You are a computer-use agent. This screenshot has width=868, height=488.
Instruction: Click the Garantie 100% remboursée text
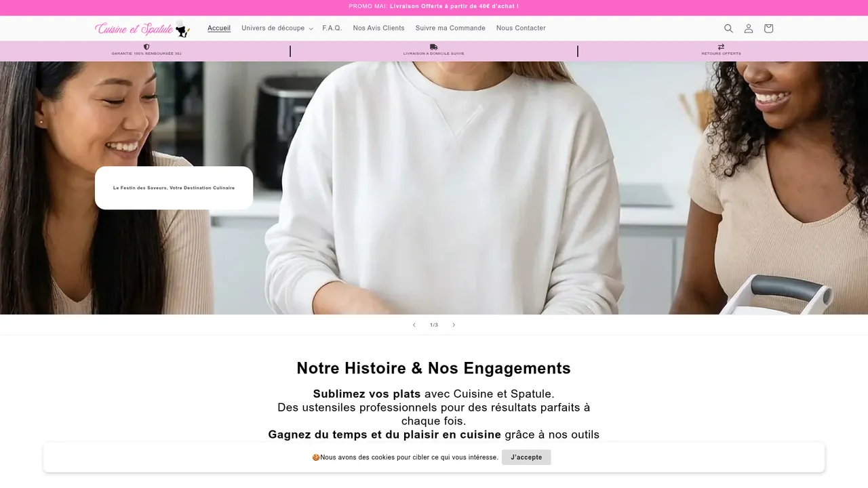click(x=146, y=54)
